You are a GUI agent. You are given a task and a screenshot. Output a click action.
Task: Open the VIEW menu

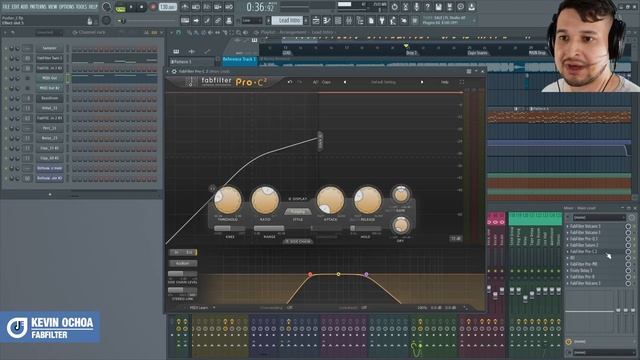53,7
